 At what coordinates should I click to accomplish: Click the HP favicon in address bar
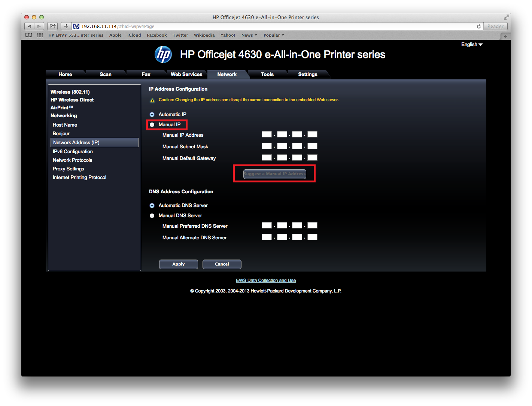[x=76, y=26]
